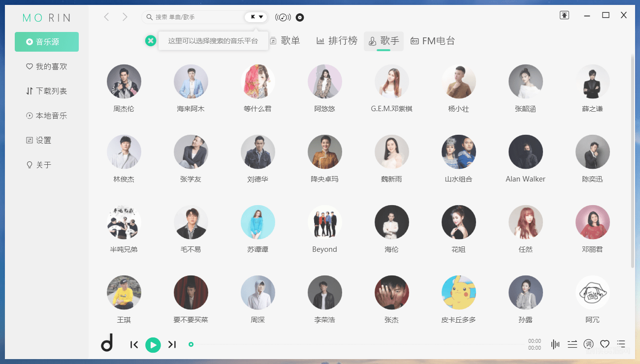Switch to the 排行榜 tab
The height and width of the screenshot is (364, 640).
pyautogui.click(x=337, y=41)
